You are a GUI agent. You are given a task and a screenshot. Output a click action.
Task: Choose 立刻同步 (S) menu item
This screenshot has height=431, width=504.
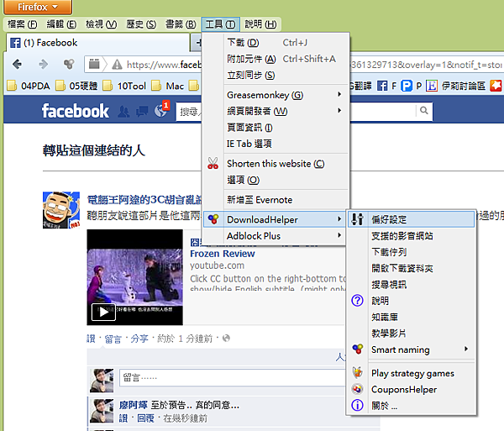coord(276,76)
